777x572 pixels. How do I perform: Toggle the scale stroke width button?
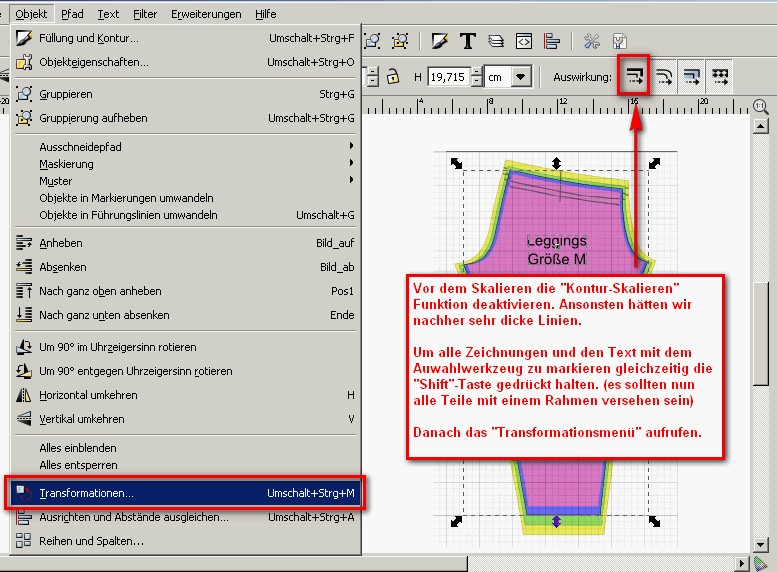(634, 76)
